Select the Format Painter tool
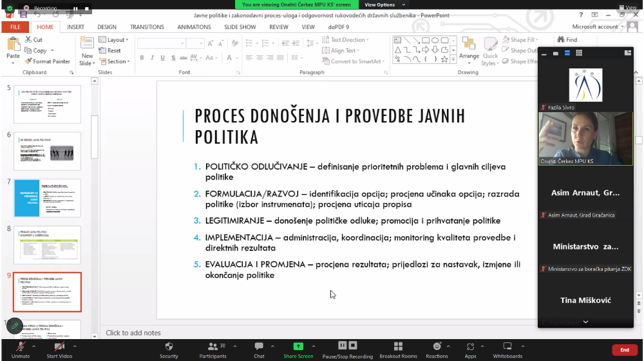This screenshot has height=361, width=644. click(x=47, y=61)
